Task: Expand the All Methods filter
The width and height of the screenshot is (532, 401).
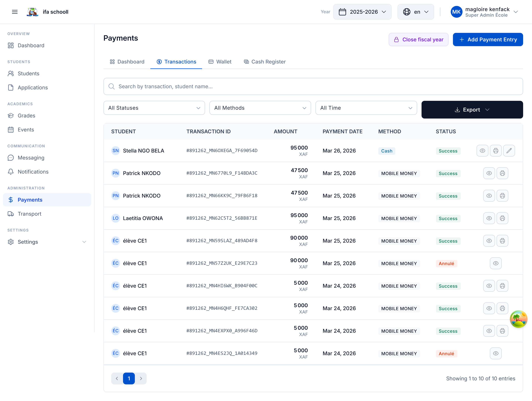Action: (x=260, y=108)
